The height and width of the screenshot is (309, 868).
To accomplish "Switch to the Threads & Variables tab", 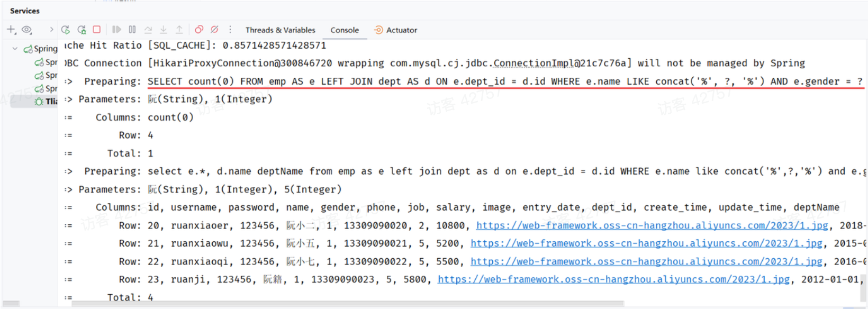I will tap(280, 30).
